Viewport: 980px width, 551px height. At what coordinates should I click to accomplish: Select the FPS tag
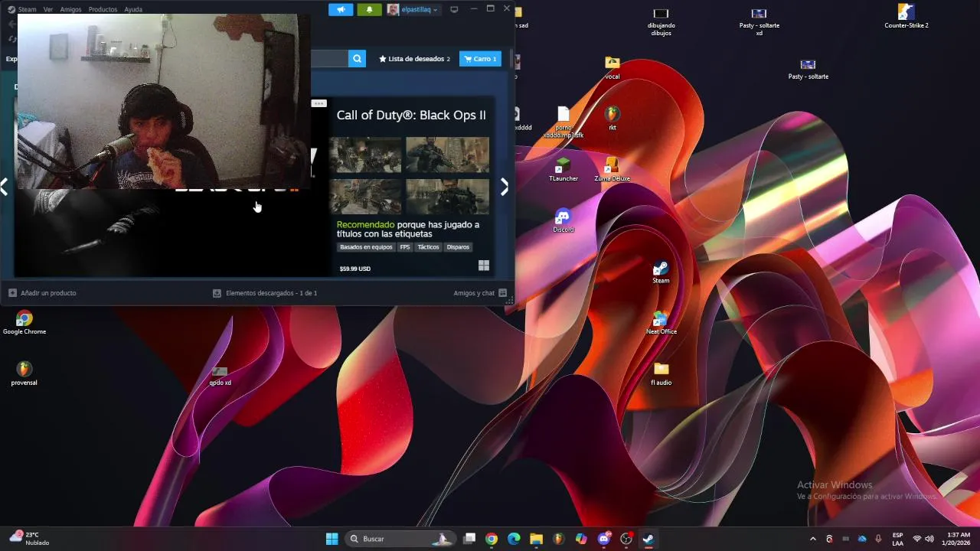point(405,247)
